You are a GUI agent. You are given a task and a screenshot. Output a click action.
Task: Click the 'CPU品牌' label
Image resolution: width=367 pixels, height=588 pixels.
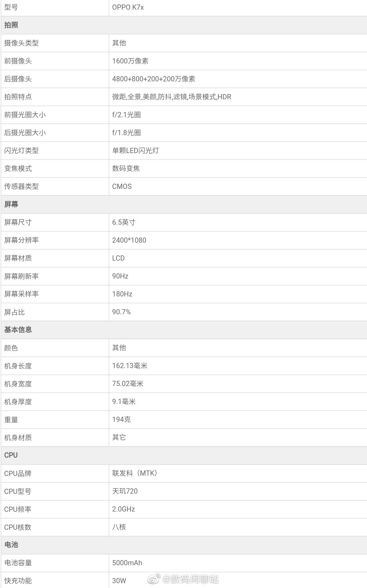click(18, 474)
